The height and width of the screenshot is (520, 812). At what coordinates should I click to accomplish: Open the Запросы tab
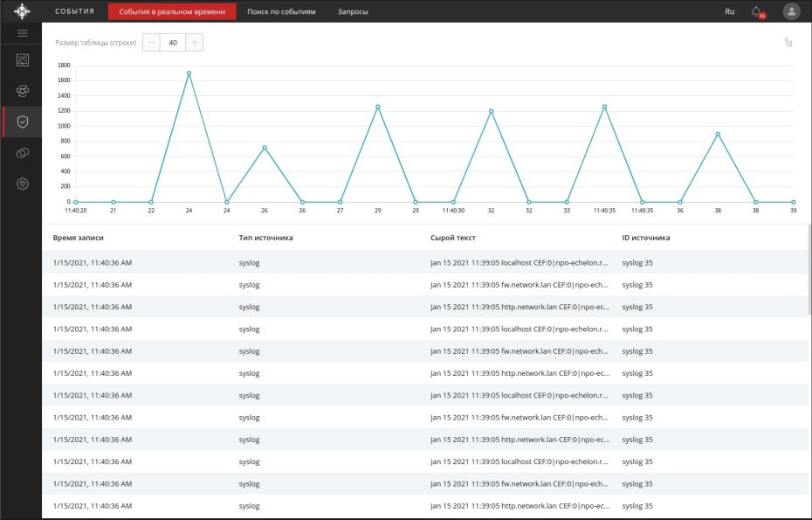tap(353, 11)
